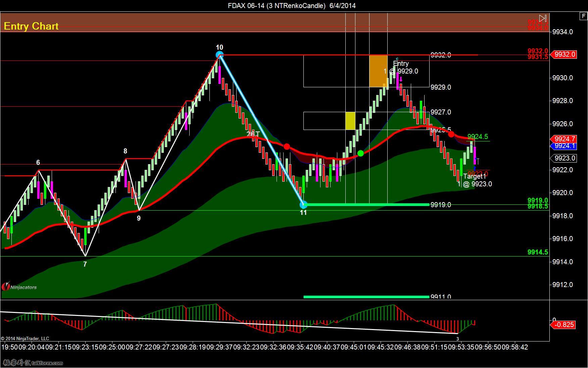Click the swing label 6
The height and width of the screenshot is (368, 588).
38,163
